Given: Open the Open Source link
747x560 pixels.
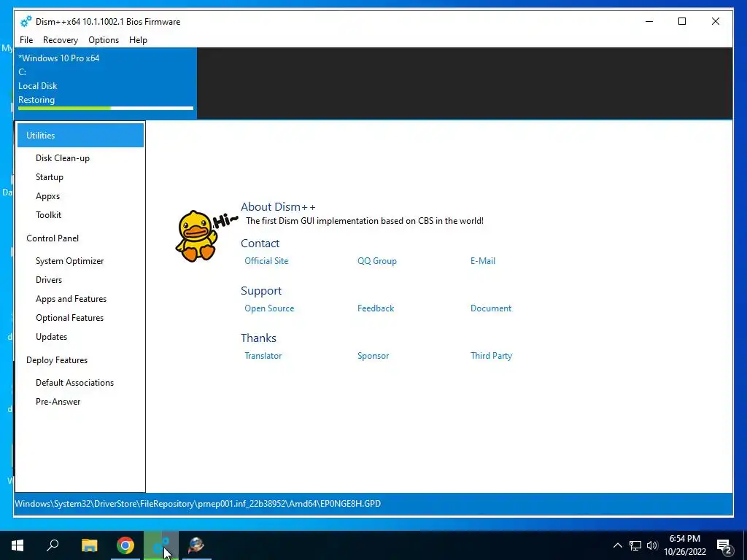Looking at the screenshot, I should pyautogui.click(x=269, y=308).
